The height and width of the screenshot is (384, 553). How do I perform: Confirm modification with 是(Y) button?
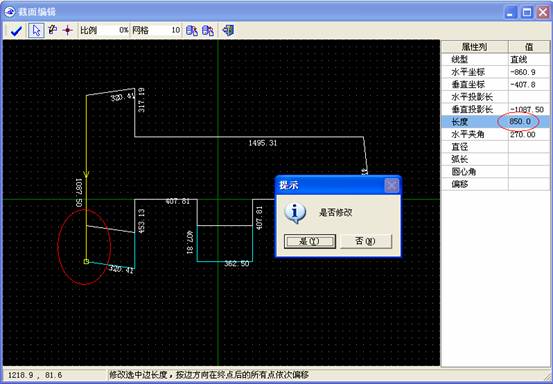[310, 241]
